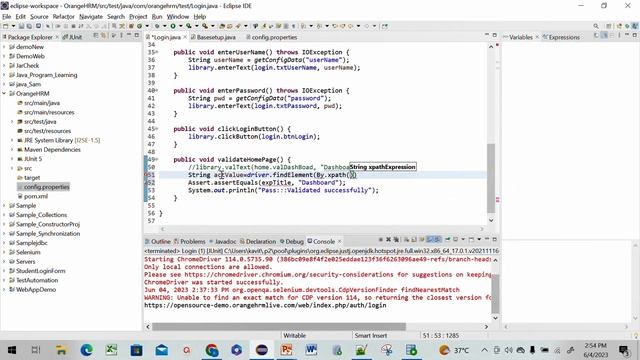
Task: Click the Save toolbar icon
Action: (21, 26)
